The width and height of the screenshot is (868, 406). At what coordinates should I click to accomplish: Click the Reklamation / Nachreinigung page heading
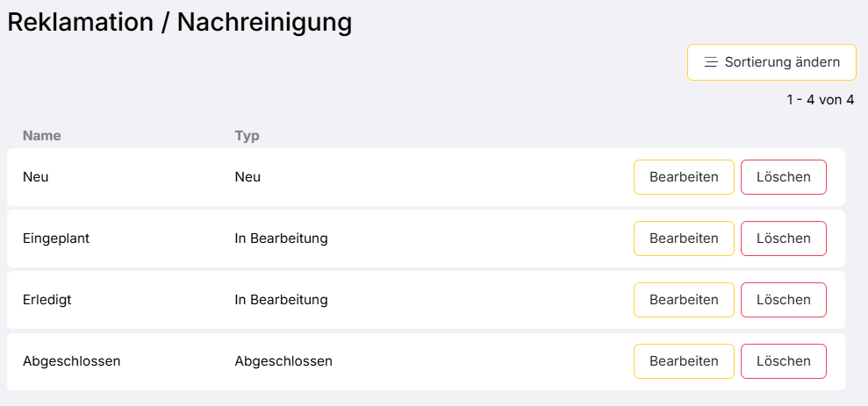click(x=180, y=23)
